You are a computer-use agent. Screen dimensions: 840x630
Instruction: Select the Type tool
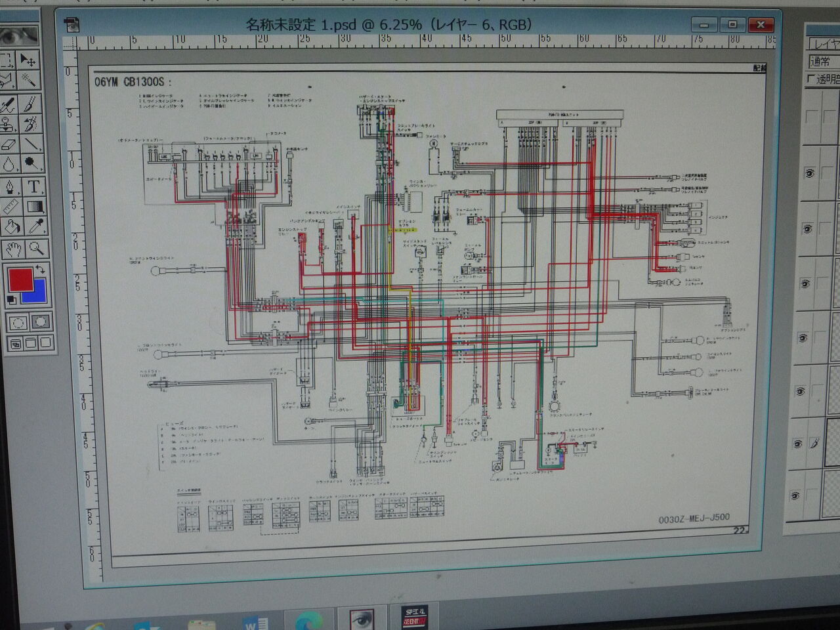tap(33, 187)
